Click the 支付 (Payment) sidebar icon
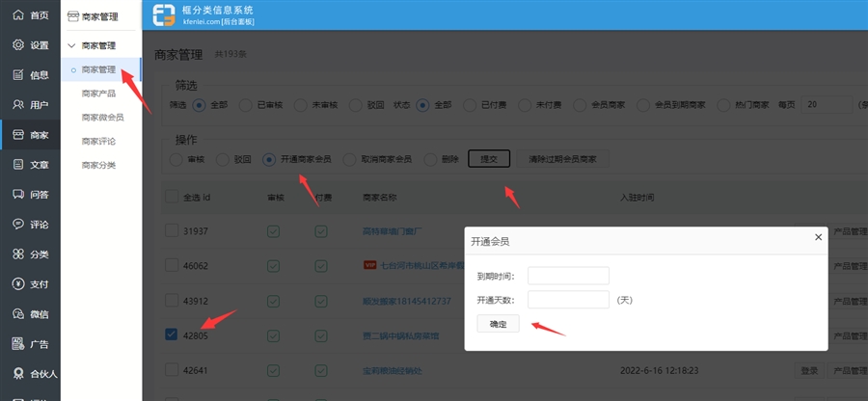The image size is (868, 401). 18,284
